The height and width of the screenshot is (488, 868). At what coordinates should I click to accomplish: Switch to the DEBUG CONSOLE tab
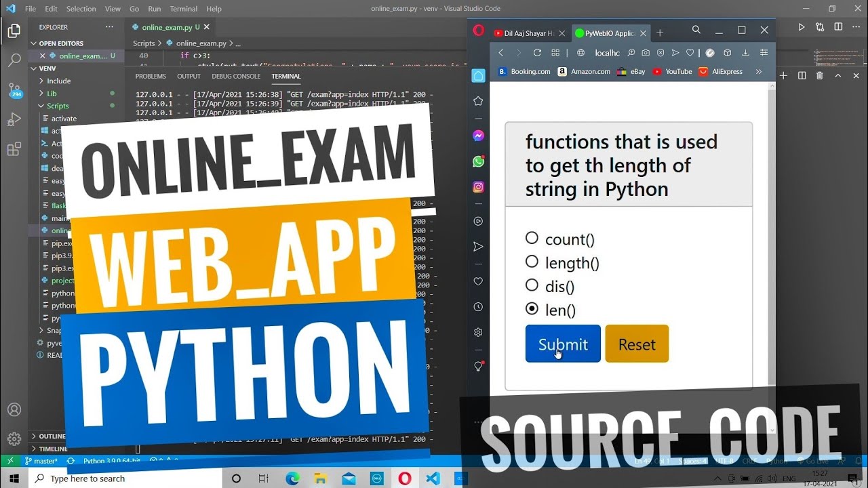(x=236, y=77)
